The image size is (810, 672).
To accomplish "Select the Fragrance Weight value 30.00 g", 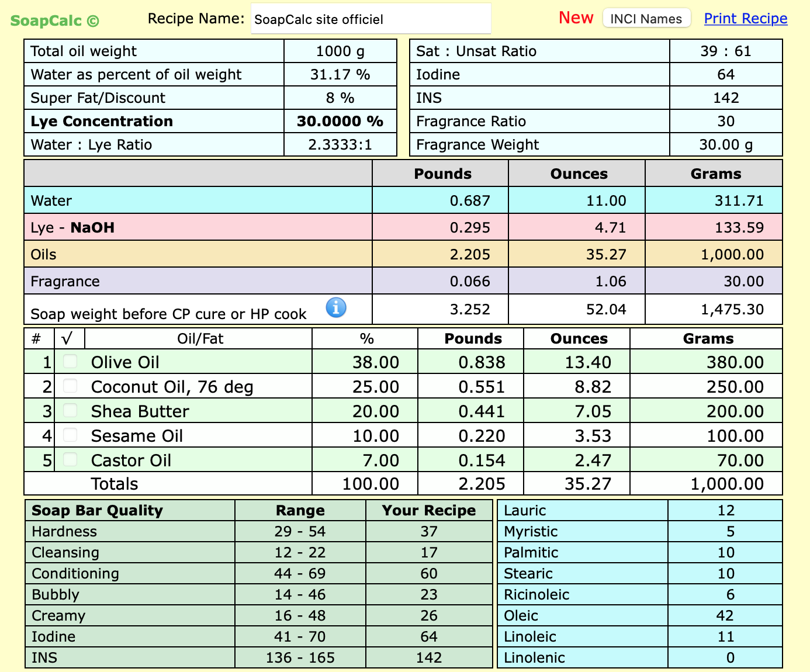I will coord(725,144).
